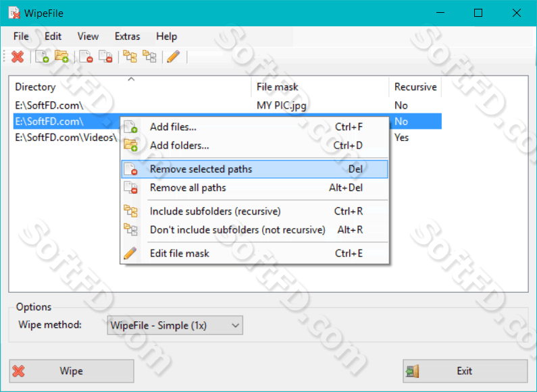Click Don't include subfolders toolbar icon

point(149,57)
